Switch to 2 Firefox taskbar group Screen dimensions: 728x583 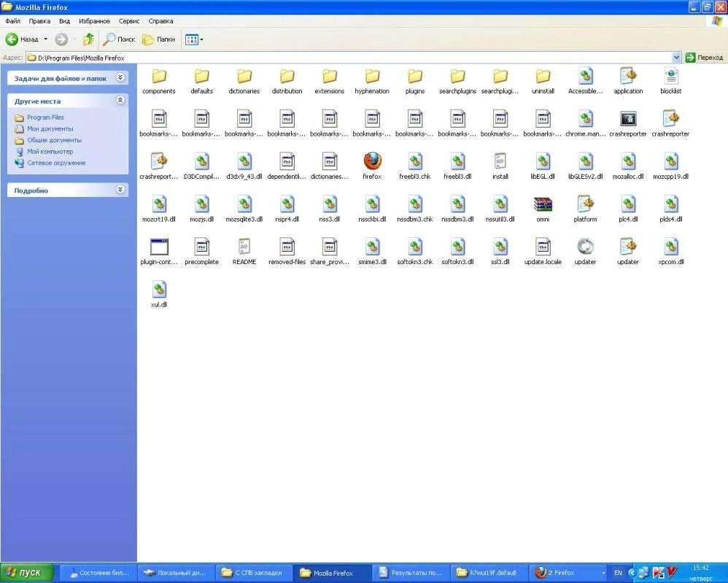[x=568, y=573]
